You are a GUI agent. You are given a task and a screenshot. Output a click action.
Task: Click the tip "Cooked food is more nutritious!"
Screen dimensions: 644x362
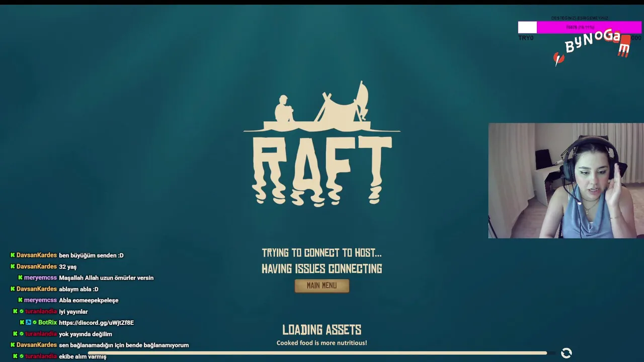click(x=321, y=343)
